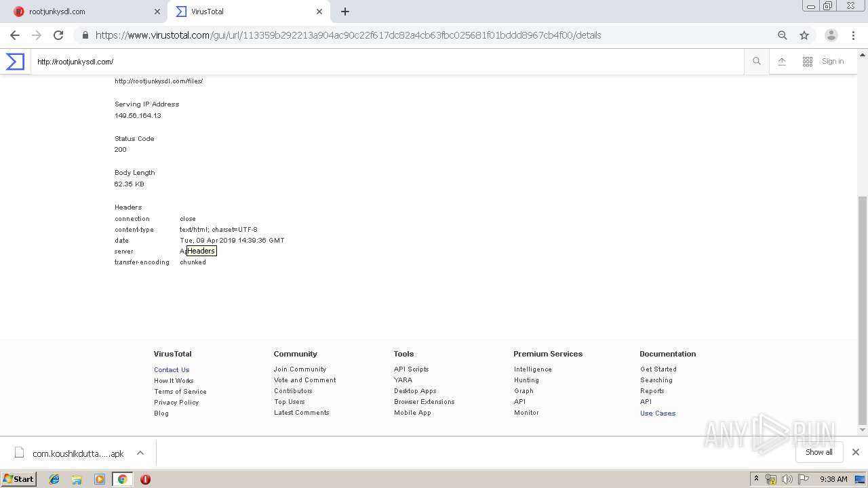This screenshot has width=868, height=488.
Task: Open the Chrome profile avatar
Action: 831,35
